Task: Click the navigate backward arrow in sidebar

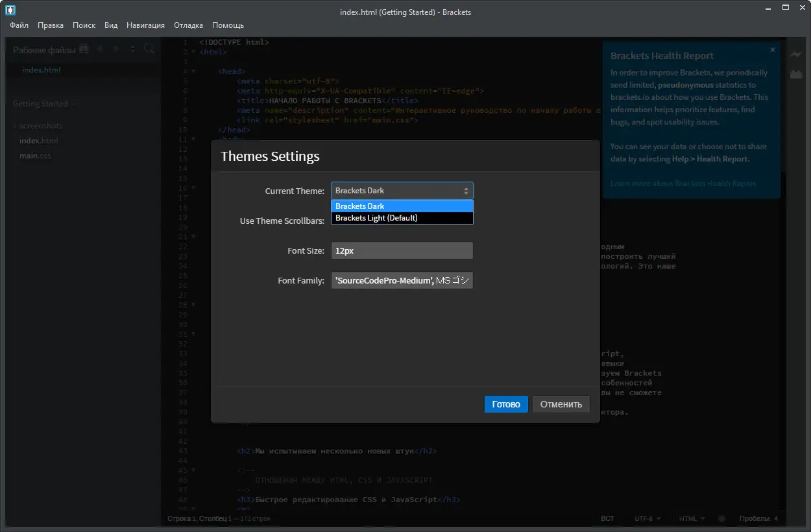Action: pyautogui.click(x=100, y=49)
